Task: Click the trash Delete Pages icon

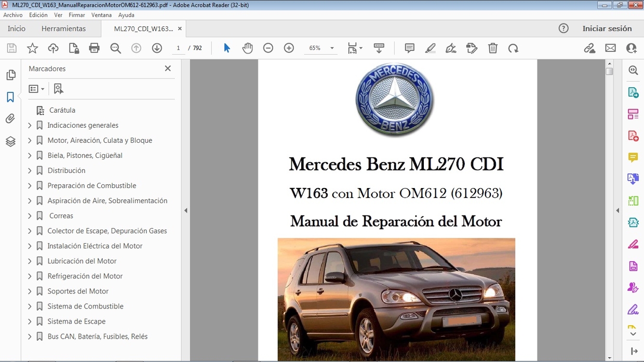Action: [x=492, y=48]
